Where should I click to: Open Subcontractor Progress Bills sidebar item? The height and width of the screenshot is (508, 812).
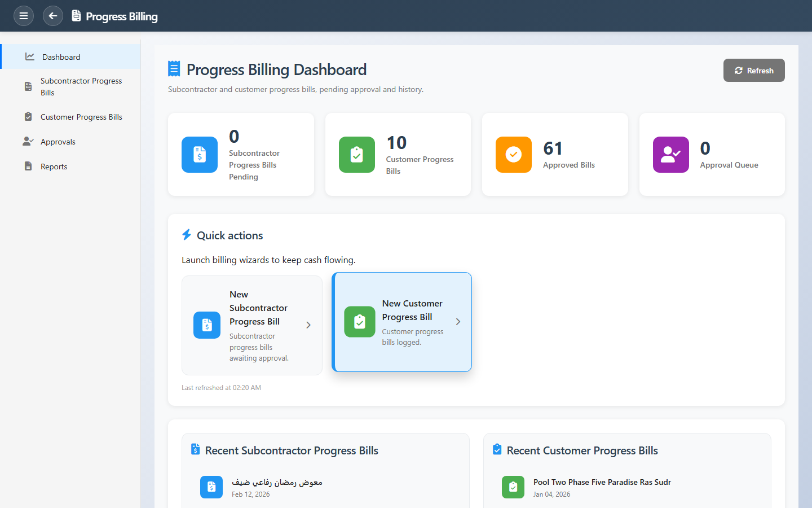(x=81, y=87)
